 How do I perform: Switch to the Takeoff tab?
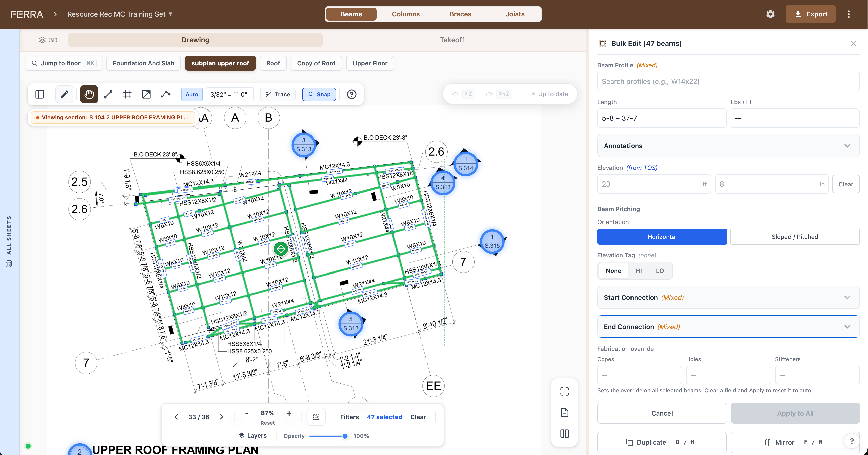pos(452,40)
